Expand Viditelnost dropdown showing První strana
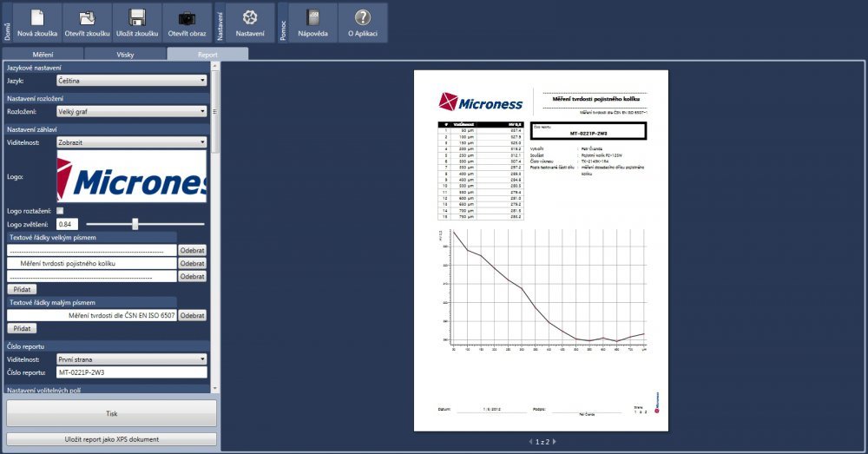The height and width of the screenshot is (454, 868). (x=131, y=359)
